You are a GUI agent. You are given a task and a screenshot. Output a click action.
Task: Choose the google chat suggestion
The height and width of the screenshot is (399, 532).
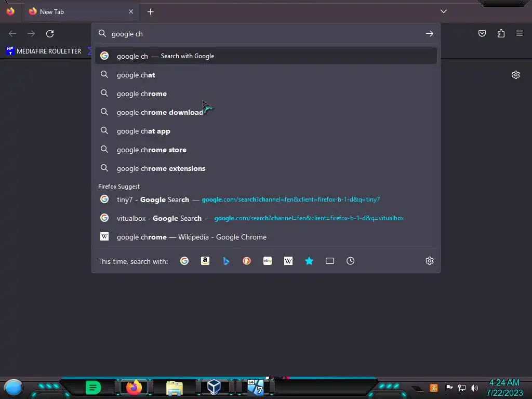point(265,75)
